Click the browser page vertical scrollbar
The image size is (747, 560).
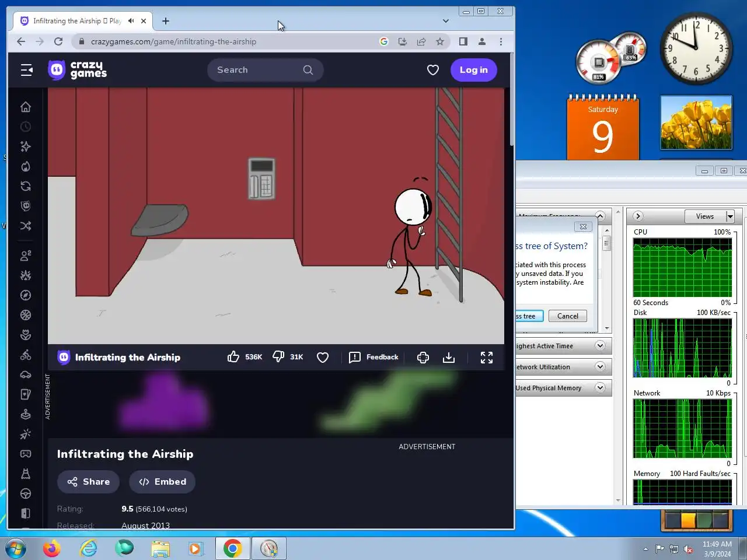(512, 99)
